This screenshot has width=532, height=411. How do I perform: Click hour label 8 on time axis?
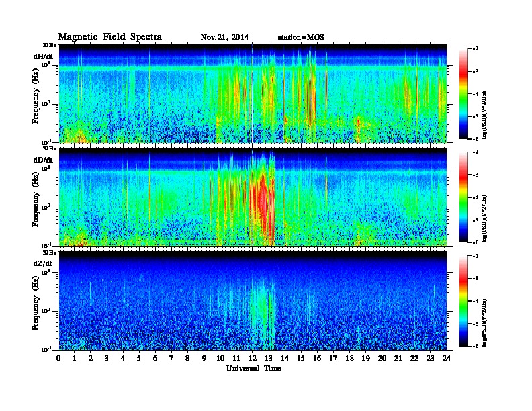[x=187, y=359]
